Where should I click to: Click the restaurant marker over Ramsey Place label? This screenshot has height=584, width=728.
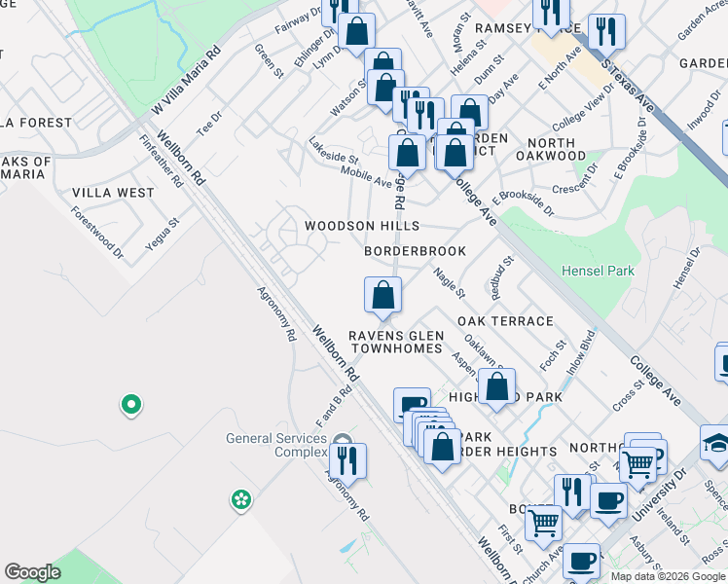click(x=551, y=17)
